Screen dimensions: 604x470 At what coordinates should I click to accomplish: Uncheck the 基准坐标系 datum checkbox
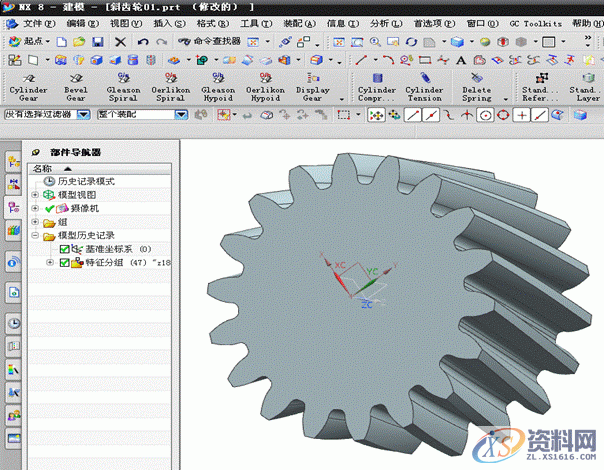click(x=65, y=249)
